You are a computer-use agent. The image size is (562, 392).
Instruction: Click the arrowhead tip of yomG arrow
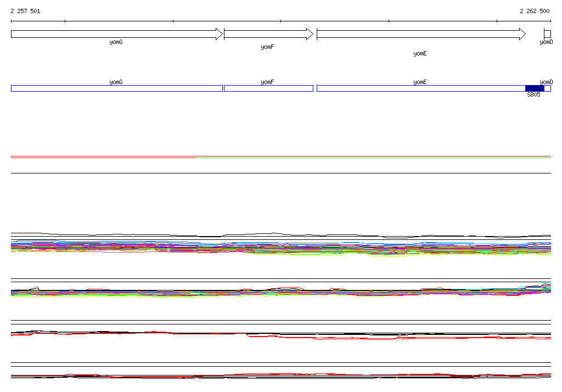click(x=222, y=34)
